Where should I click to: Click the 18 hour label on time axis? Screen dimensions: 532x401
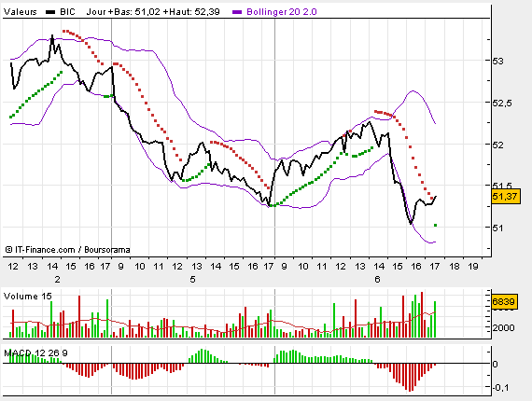coord(455,267)
